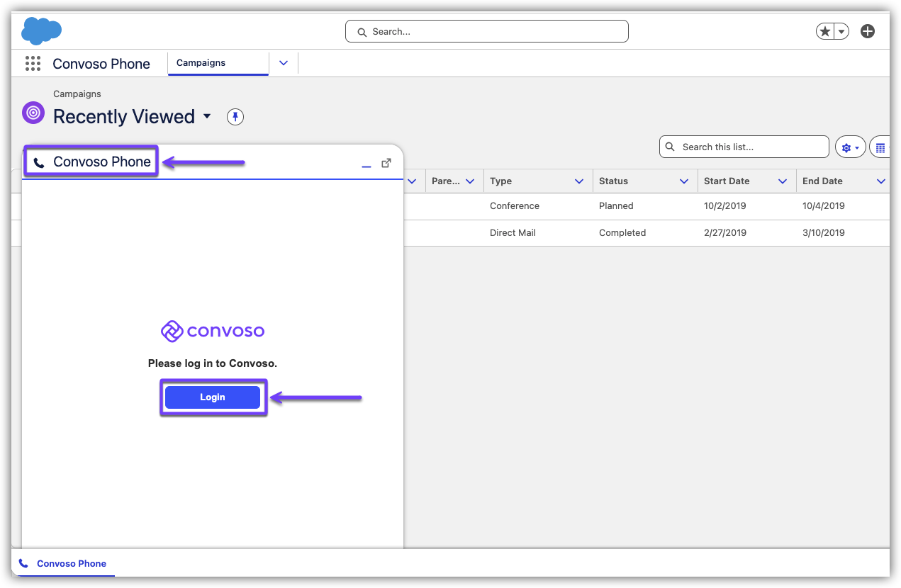Expand the favorites list dropdown arrow
Viewport: 901px width, 588px height.
click(x=841, y=32)
